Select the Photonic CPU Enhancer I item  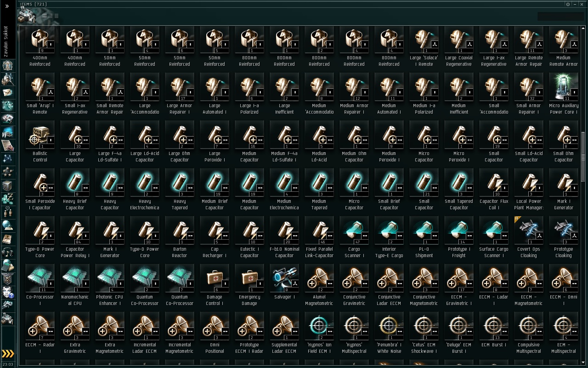[110, 286]
